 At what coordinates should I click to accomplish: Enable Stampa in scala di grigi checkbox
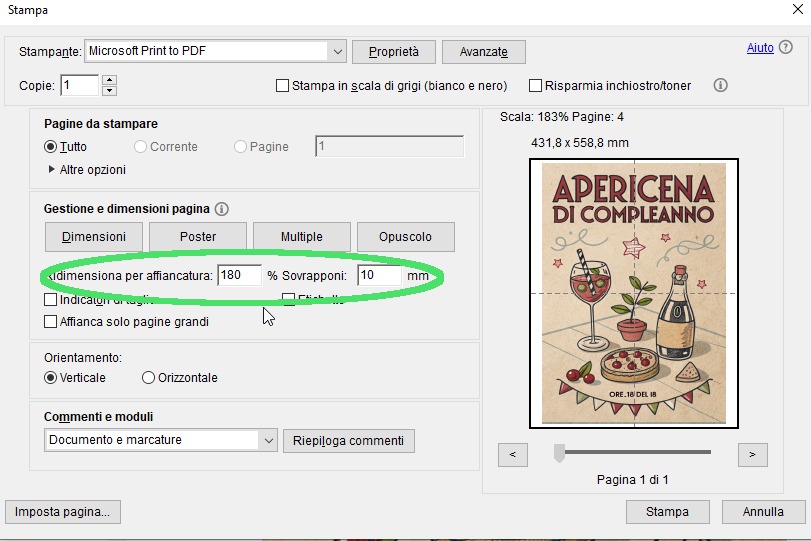283,86
